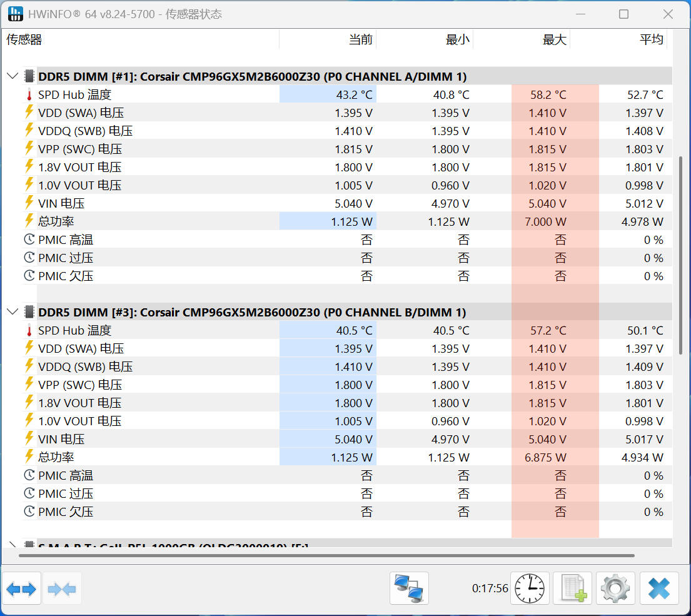Click clock icon beside DIMM #1 PMIC 过压
Viewport: 691px width, 616px height.
[29, 257]
